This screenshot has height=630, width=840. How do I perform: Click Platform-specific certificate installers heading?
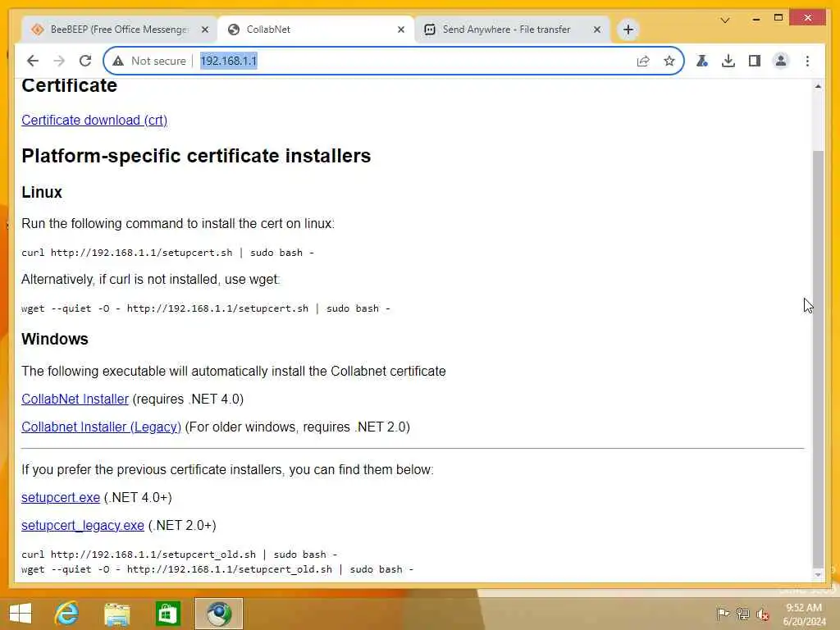pyautogui.click(x=196, y=156)
